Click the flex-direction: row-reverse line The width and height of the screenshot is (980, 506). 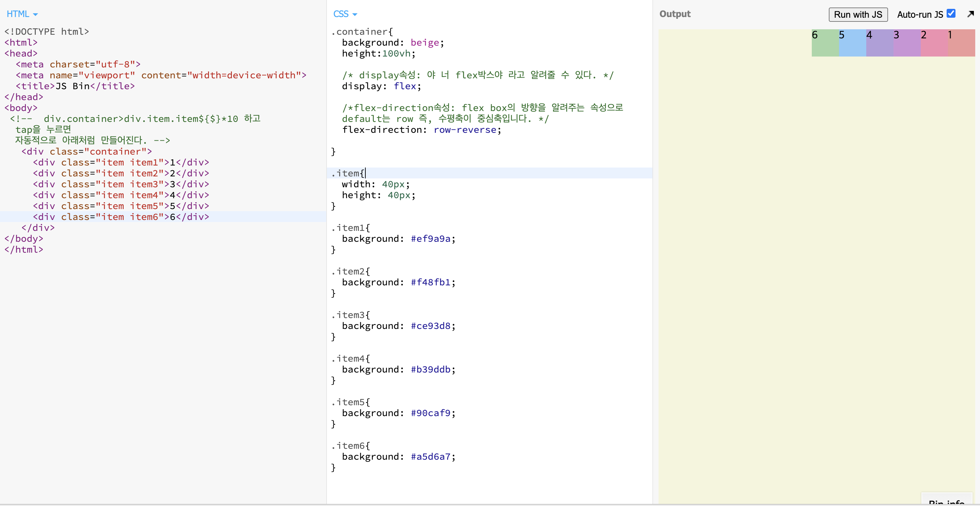click(422, 130)
